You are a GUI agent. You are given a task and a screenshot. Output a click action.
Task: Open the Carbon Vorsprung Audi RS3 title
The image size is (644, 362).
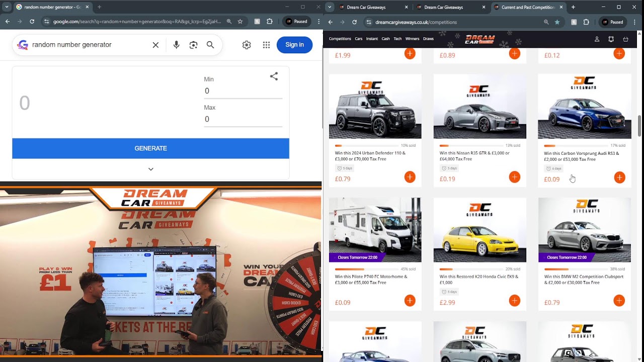[x=582, y=156]
